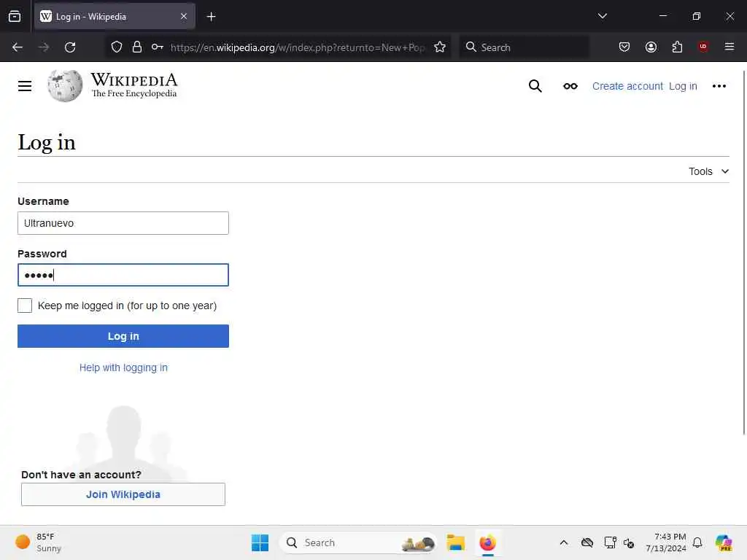Click the blue Log in button
The image size is (747, 560).
(123, 336)
